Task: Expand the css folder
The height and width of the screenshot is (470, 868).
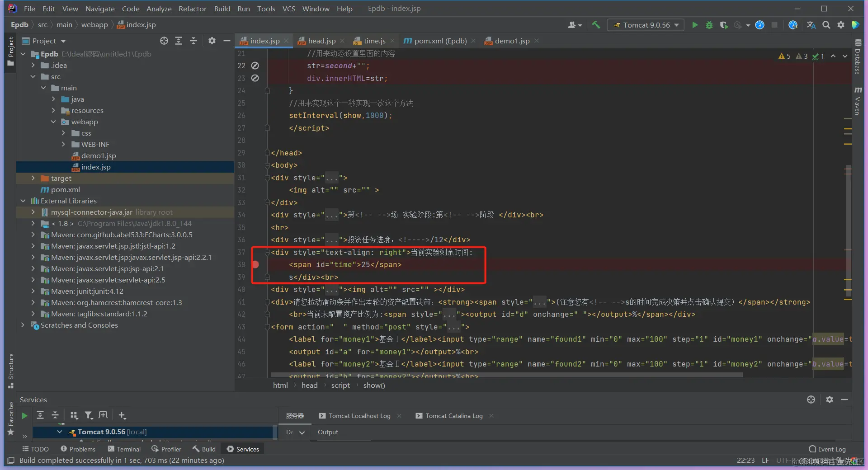Action: [x=63, y=133]
